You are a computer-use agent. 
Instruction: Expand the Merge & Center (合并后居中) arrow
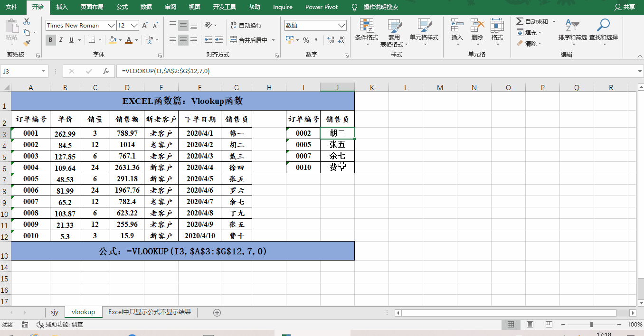tap(273, 40)
